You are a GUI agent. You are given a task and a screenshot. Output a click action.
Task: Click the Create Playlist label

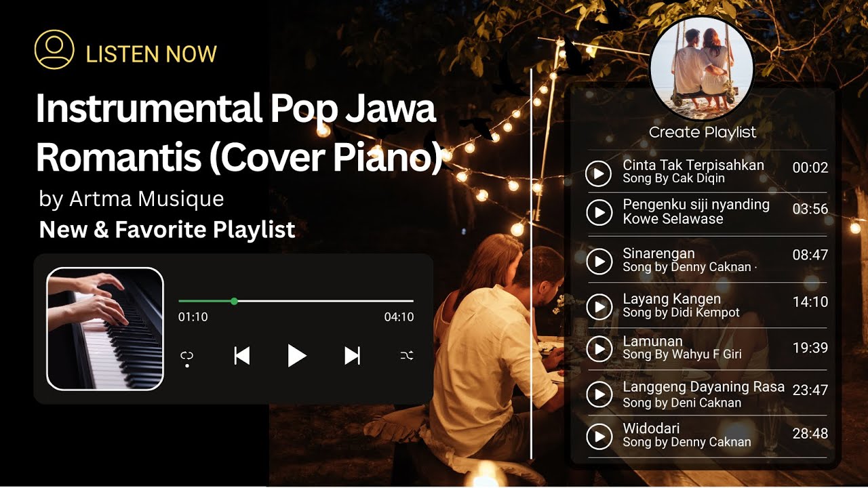[703, 132]
